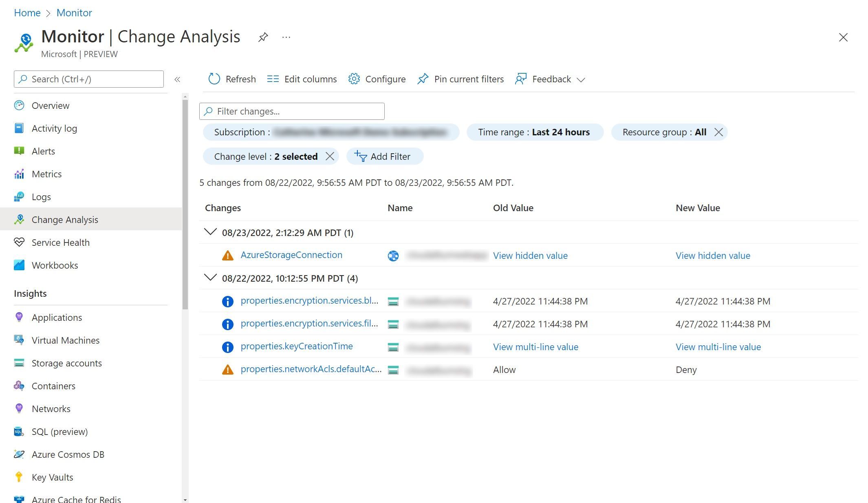Click the pin to dashboard icon

point(263,37)
